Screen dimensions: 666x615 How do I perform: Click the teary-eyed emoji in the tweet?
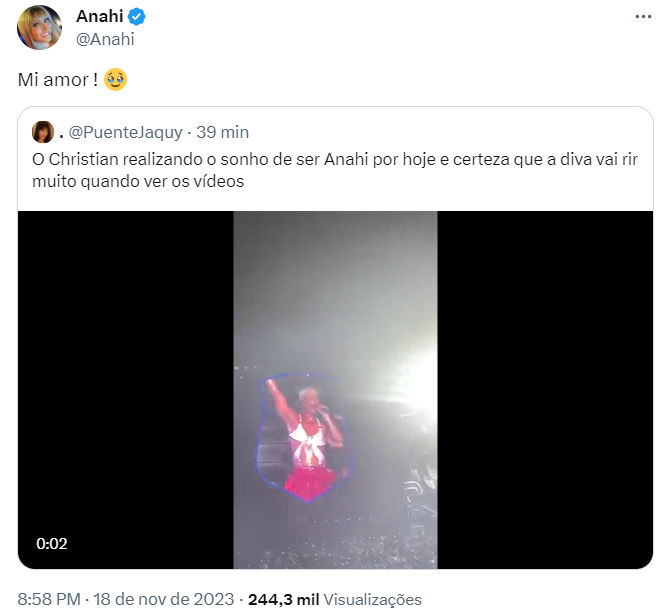[116, 80]
